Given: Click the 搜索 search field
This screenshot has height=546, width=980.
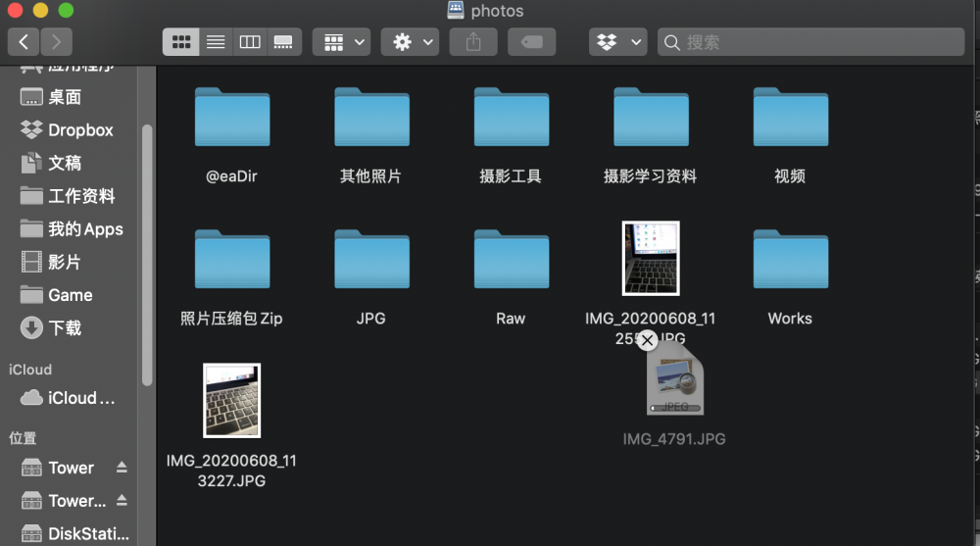Looking at the screenshot, I should [810, 42].
